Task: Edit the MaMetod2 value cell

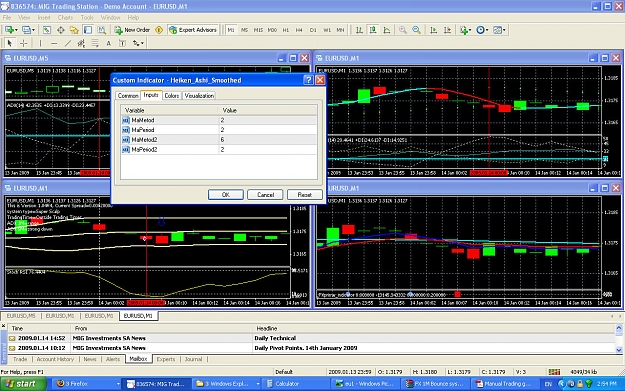Action: [x=267, y=140]
